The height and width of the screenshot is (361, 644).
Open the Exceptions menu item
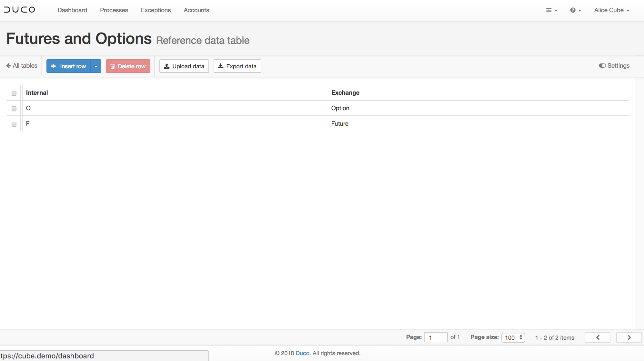[x=156, y=10]
